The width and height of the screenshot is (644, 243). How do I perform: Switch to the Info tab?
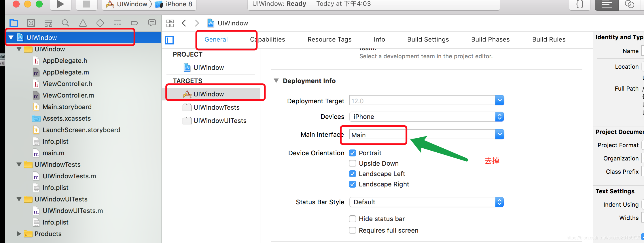click(x=379, y=40)
